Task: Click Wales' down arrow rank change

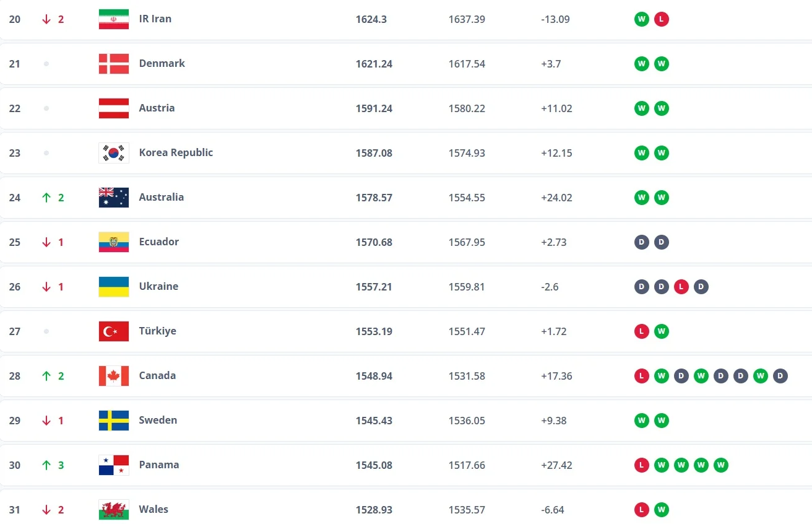Action: click(46, 510)
